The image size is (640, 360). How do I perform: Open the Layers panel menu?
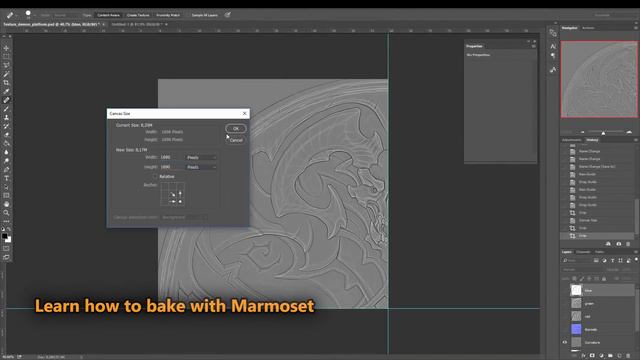[x=636, y=252]
